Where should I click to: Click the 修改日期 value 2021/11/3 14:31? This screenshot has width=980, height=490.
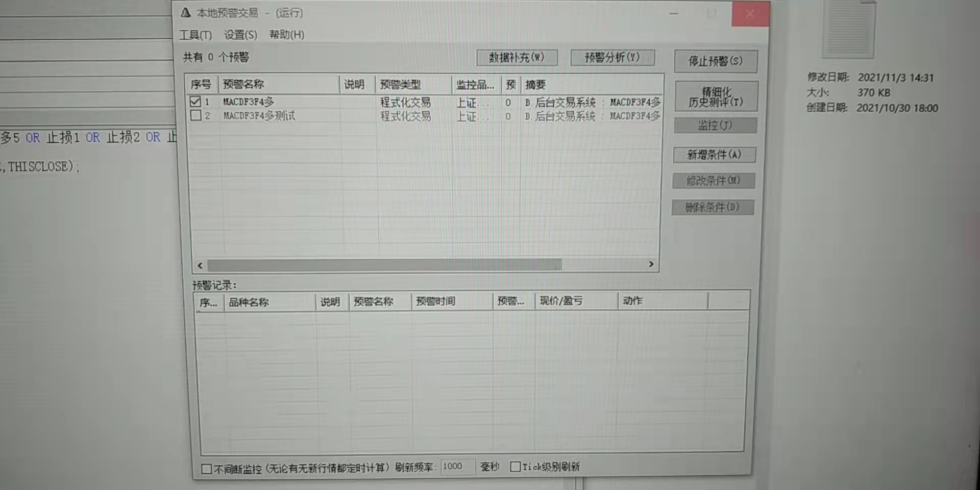click(896, 78)
